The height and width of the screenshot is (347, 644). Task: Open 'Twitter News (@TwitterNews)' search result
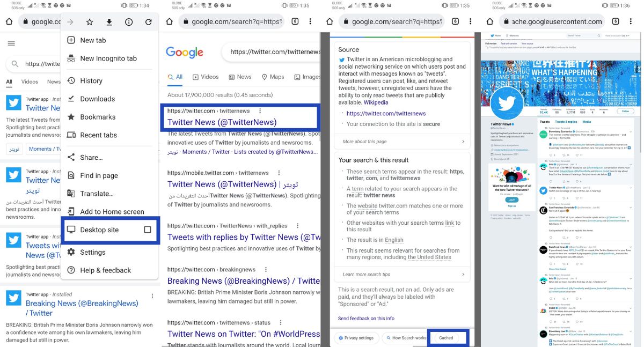click(x=222, y=122)
